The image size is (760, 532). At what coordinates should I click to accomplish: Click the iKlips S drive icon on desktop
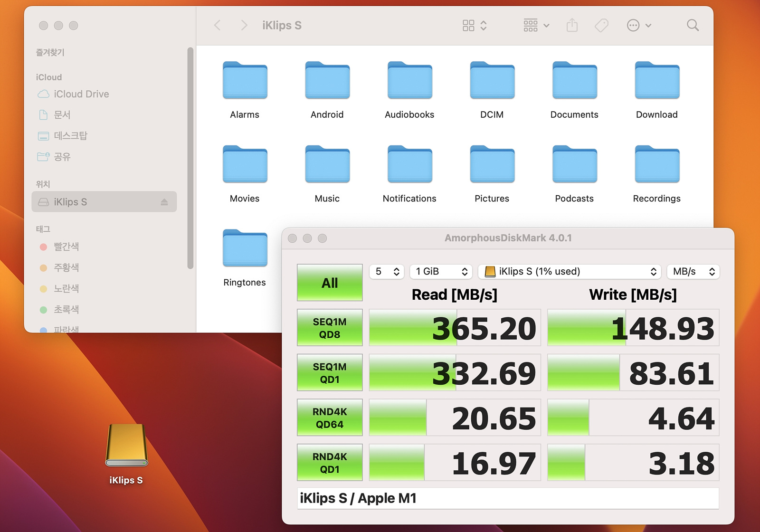(126, 446)
